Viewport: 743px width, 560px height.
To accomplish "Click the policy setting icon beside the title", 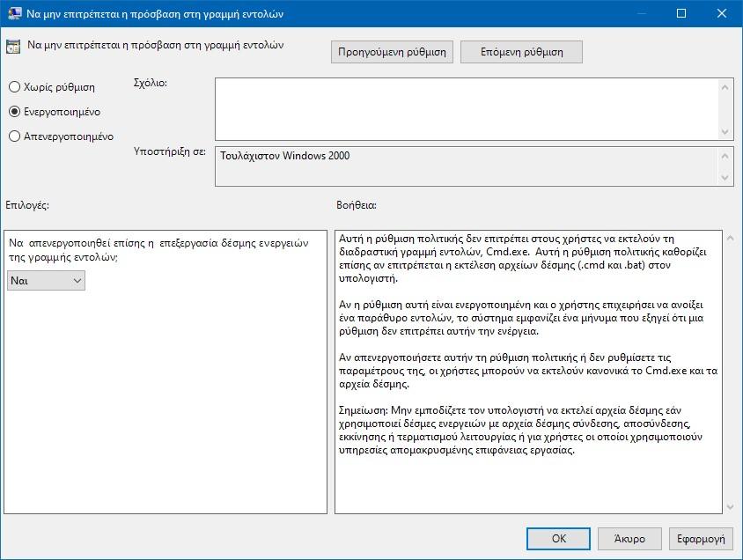I will click(13, 47).
